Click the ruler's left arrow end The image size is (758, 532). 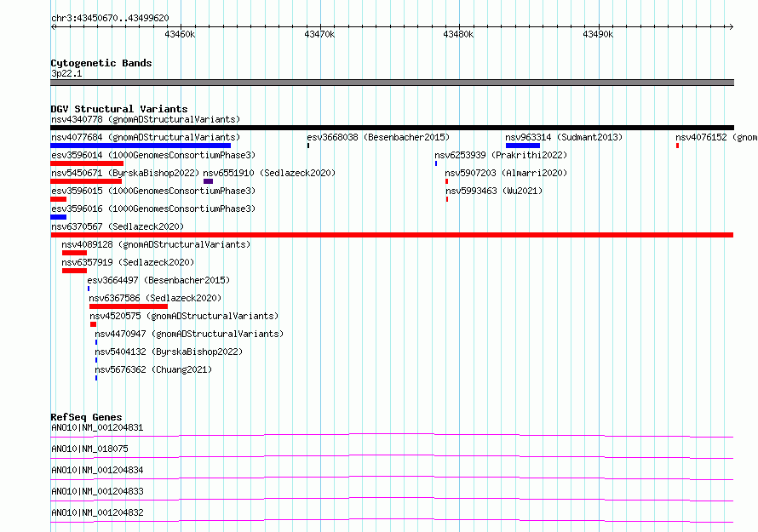[53, 27]
